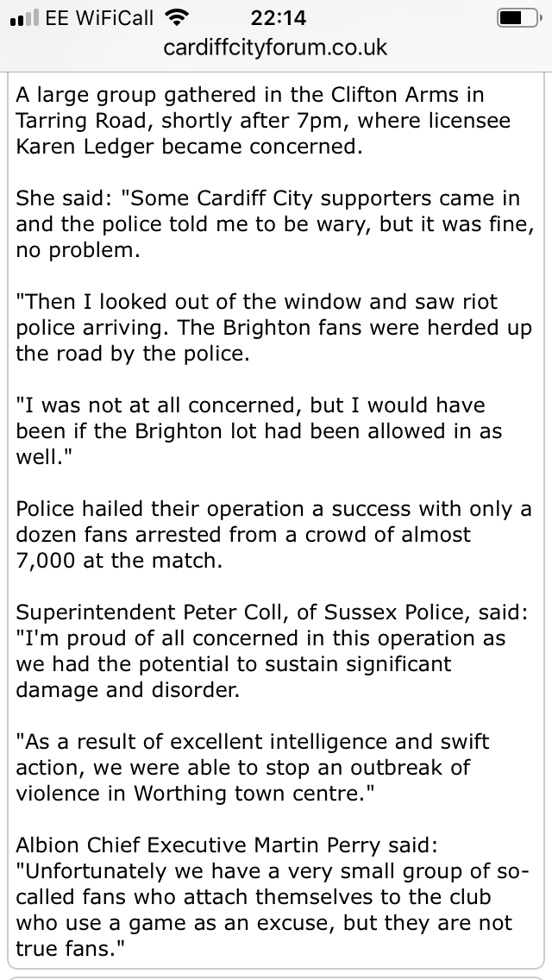Tap the EE WiFiCall carrier label

click(x=99, y=17)
